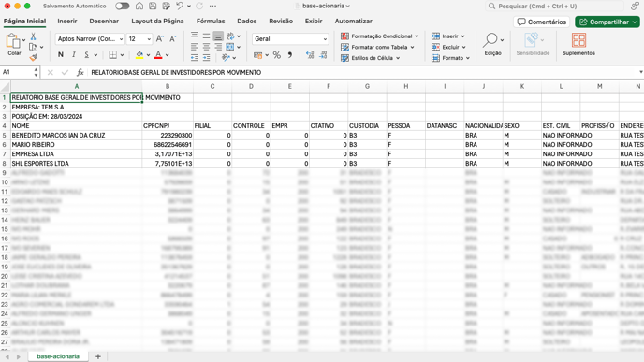The width and height of the screenshot is (644, 362).
Task: Click the Excluir cells button
Action: [448, 47]
